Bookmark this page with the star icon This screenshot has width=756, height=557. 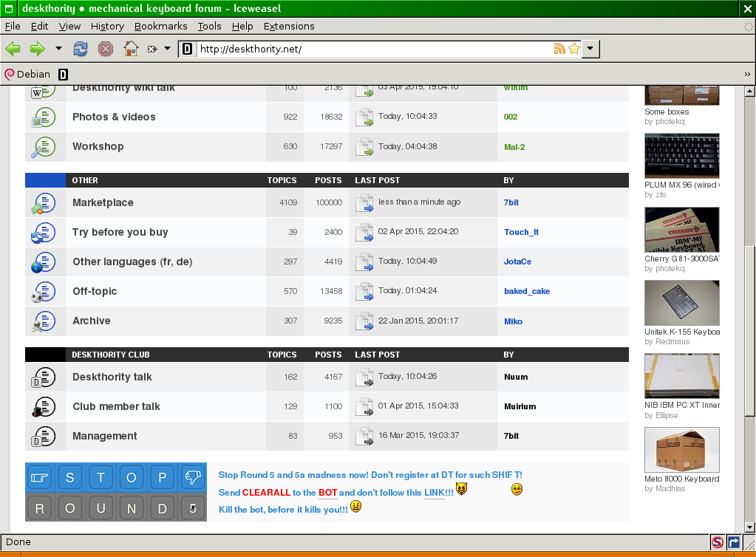[574, 49]
